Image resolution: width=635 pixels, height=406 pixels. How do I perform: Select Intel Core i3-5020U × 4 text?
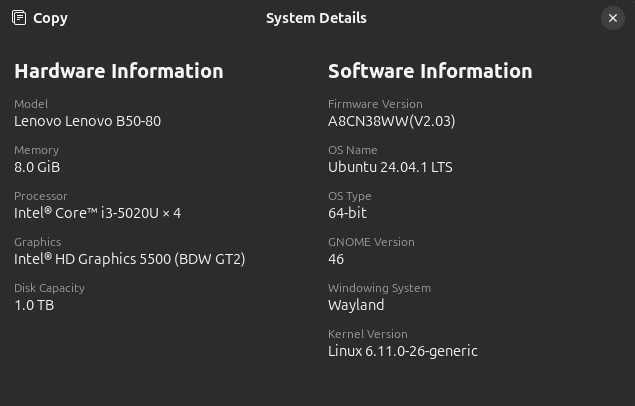click(97, 213)
